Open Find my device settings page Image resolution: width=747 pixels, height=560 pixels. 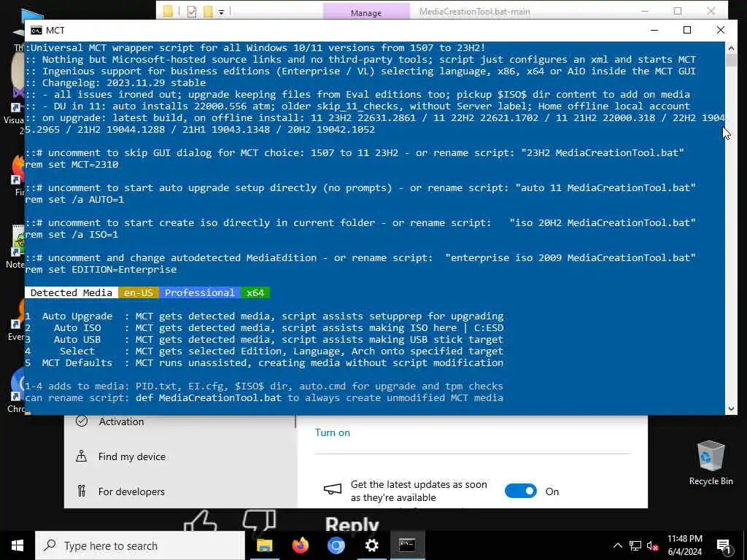coord(131,456)
